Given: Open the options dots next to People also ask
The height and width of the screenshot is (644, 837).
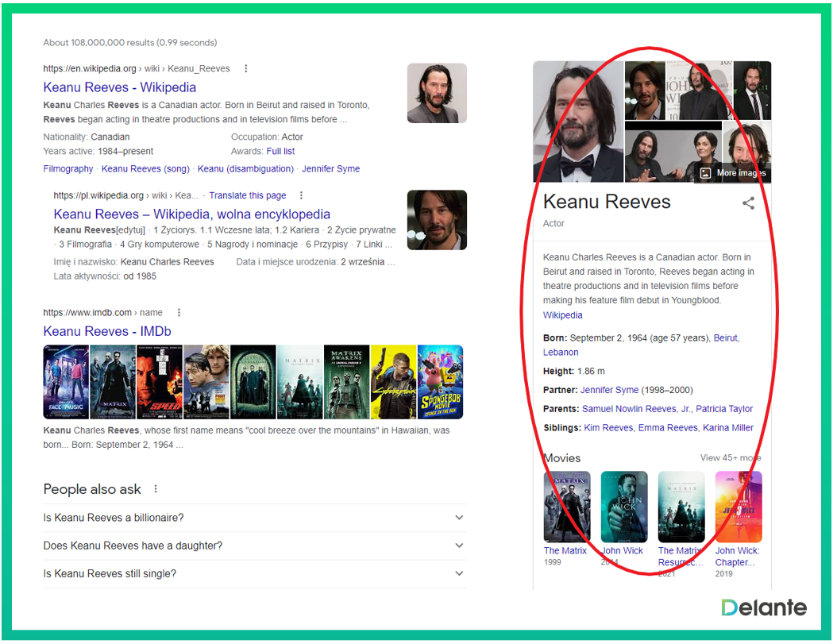Looking at the screenshot, I should [156, 488].
